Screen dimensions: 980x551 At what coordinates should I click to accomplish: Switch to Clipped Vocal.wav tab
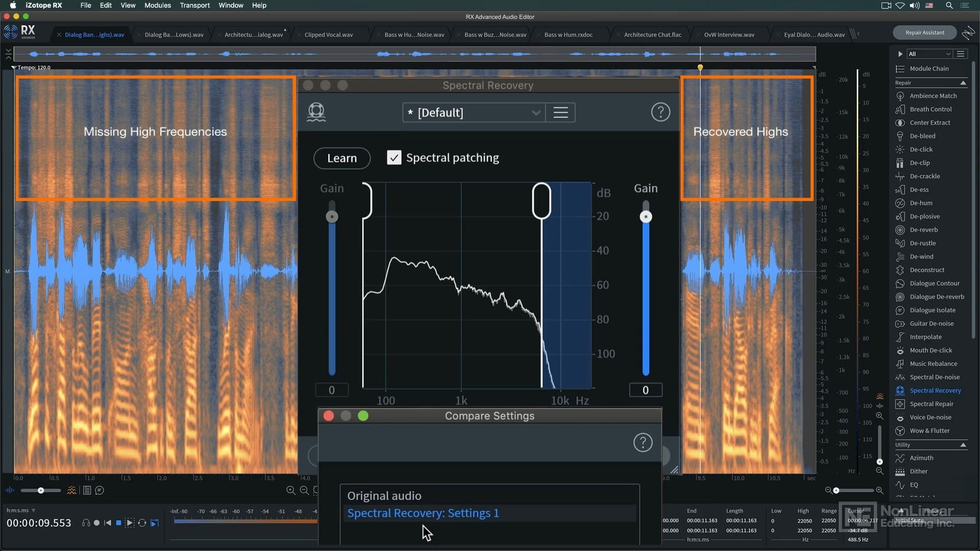tap(328, 35)
